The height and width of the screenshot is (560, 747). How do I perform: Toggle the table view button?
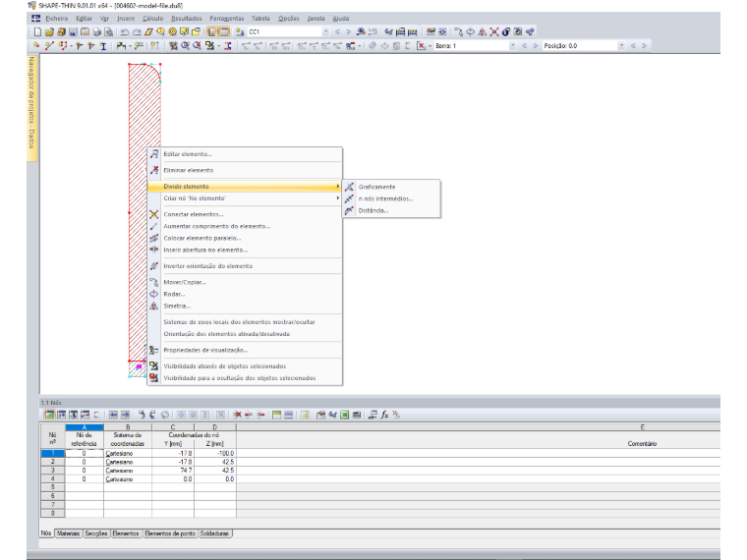point(224,31)
